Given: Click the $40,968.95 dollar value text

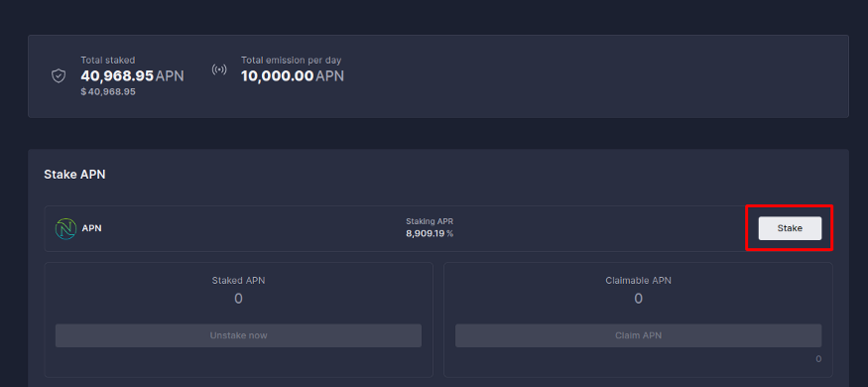Looking at the screenshot, I should pyautogui.click(x=108, y=92).
